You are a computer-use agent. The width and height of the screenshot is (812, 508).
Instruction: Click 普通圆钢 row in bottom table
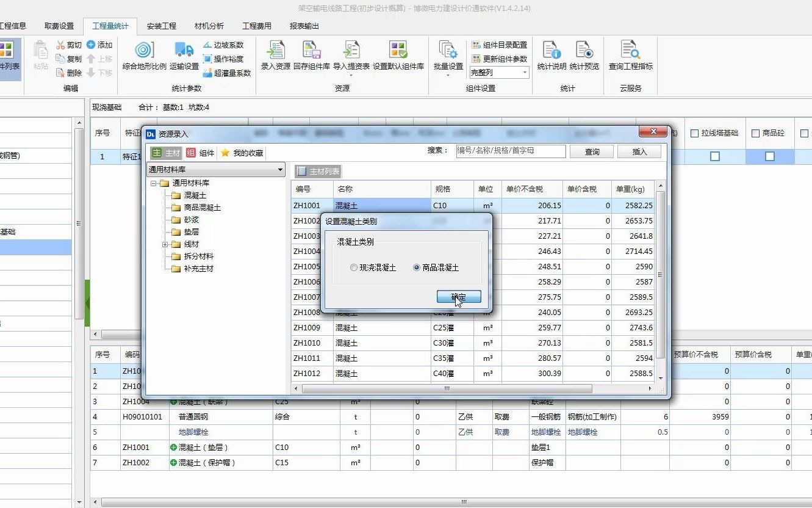point(451,417)
